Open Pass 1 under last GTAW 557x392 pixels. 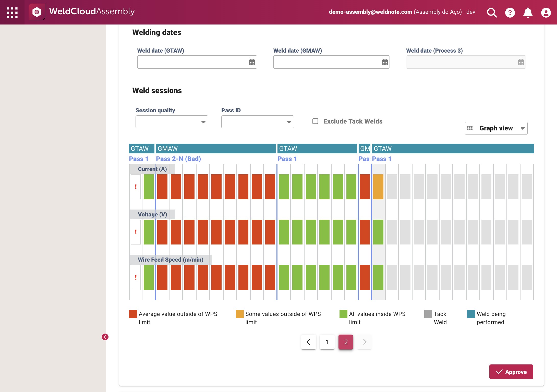382,159
